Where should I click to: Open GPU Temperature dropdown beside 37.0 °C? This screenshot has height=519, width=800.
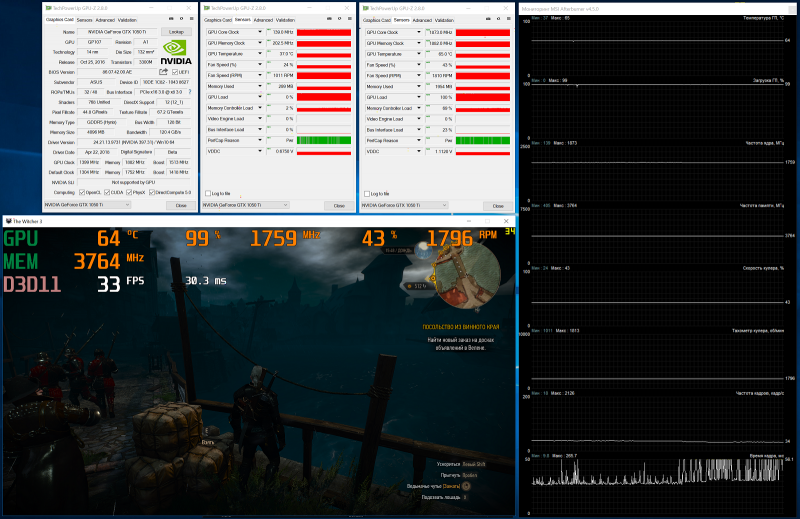pyautogui.click(x=260, y=54)
